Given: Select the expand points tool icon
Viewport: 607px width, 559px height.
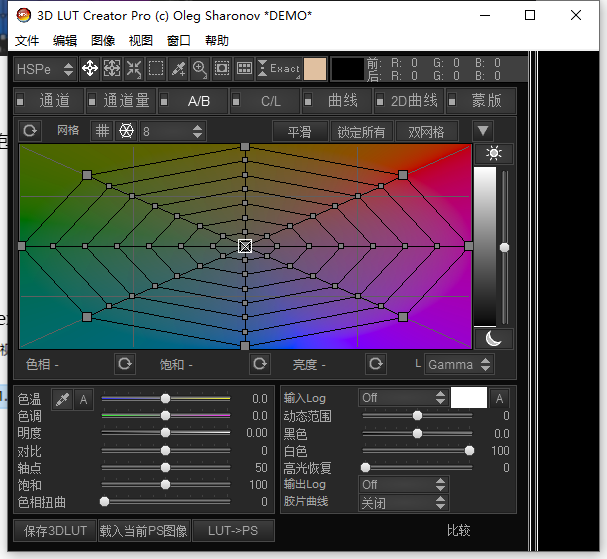Looking at the screenshot, I should (x=112, y=69).
